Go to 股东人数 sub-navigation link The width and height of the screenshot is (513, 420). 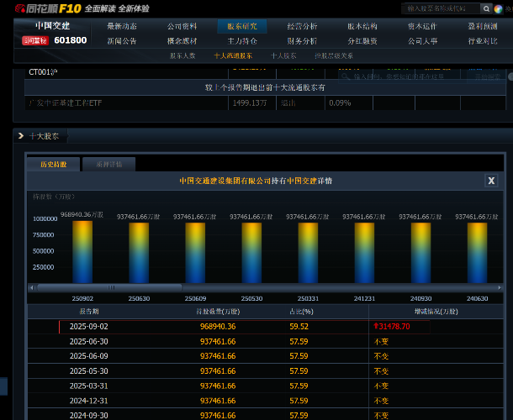[182, 56]
